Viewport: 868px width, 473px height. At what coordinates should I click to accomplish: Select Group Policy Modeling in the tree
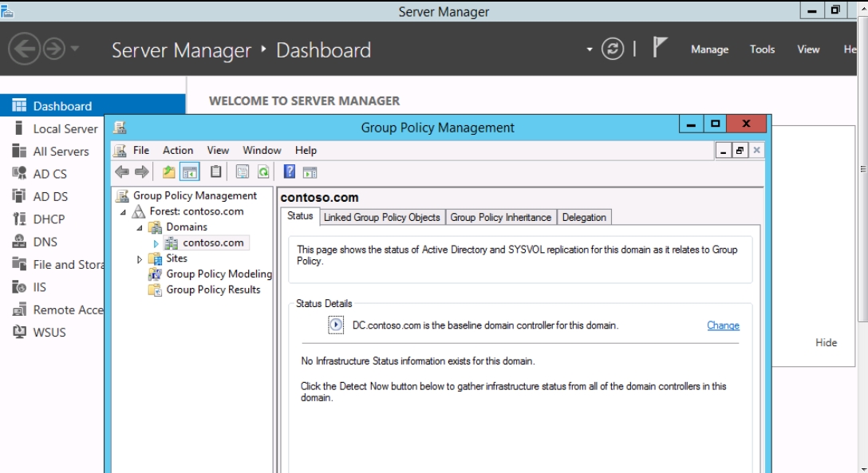219,274
